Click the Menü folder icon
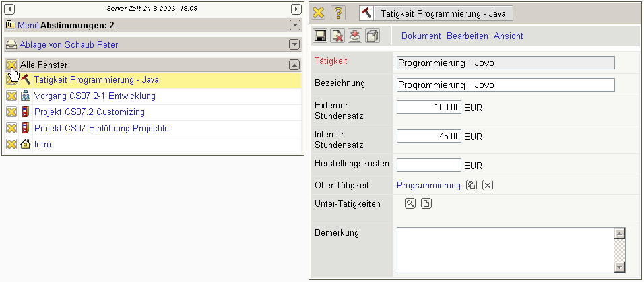The height and width of the screenshot is (282, 644). pos(11,25)
